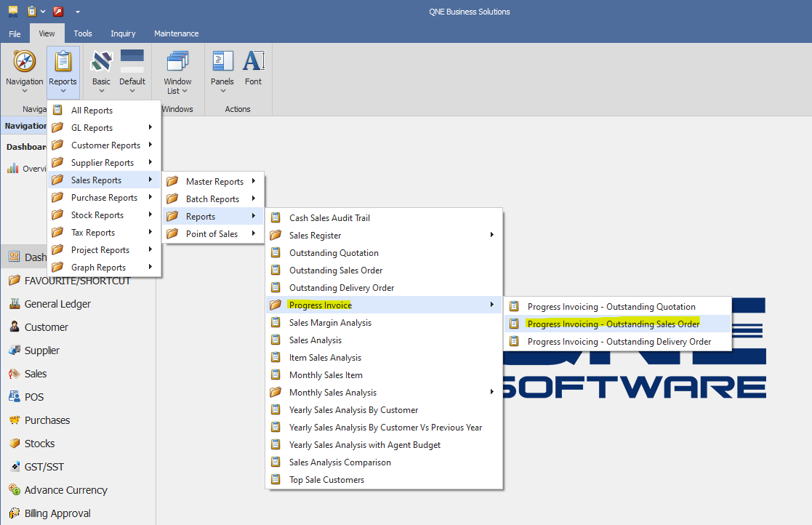This screenshot has height=525, width=812.
Task: Select Sales Margin Analysis report
Action: (x=330, y=323)
